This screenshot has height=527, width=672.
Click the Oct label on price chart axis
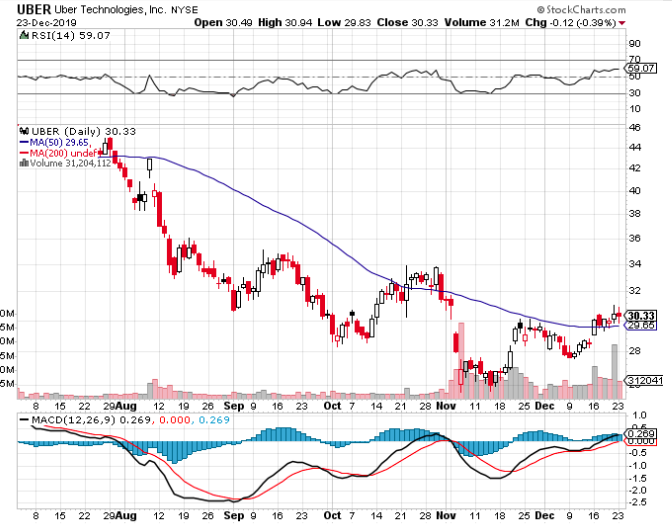(x=332, y=406)
